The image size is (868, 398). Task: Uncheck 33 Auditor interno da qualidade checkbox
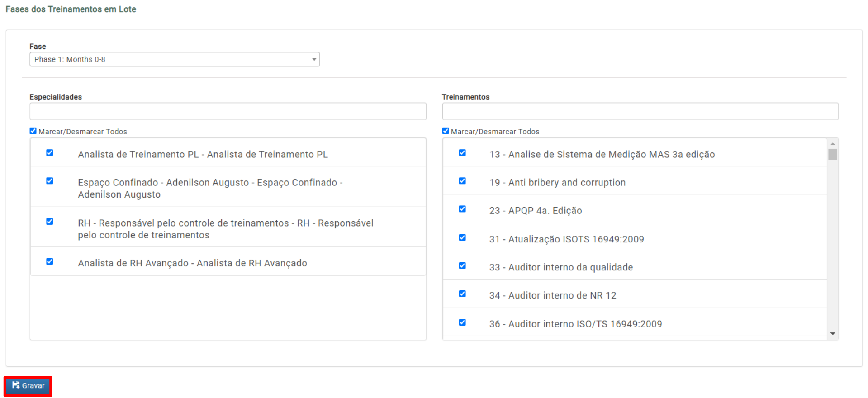tap(462, 266)
